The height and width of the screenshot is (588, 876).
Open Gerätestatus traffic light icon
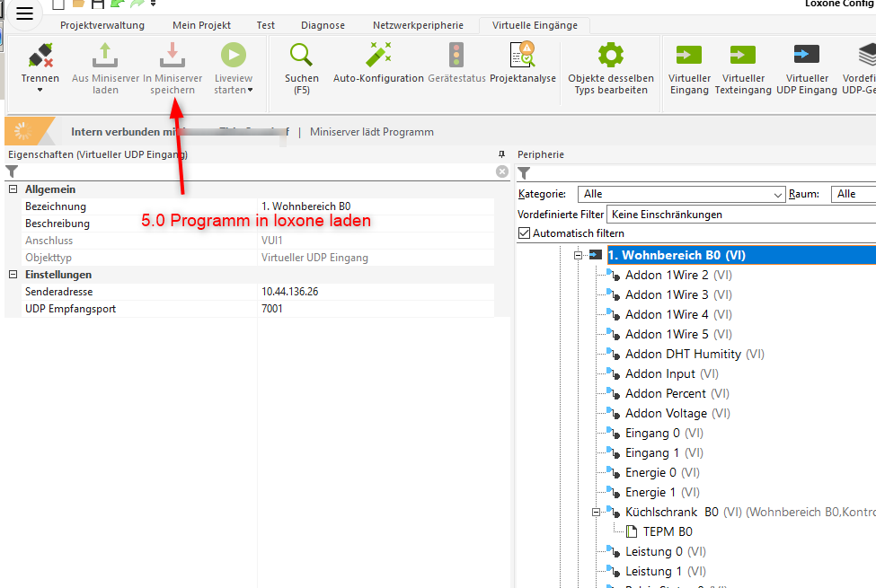coord(456,56)
